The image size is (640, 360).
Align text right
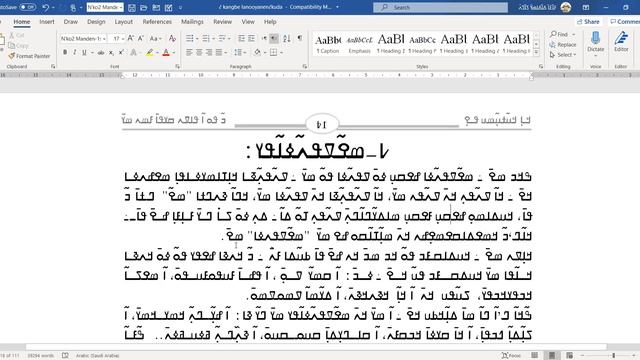coord(209,52)
